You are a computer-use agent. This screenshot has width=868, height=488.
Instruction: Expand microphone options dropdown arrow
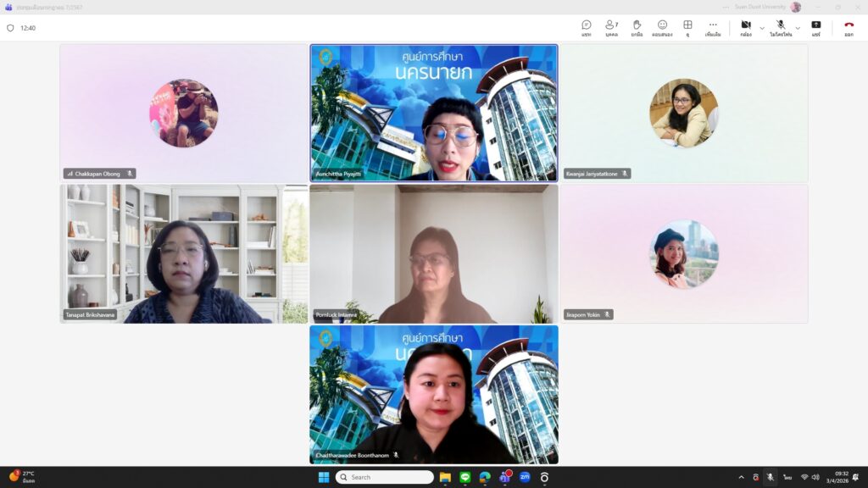coord(798,28)
